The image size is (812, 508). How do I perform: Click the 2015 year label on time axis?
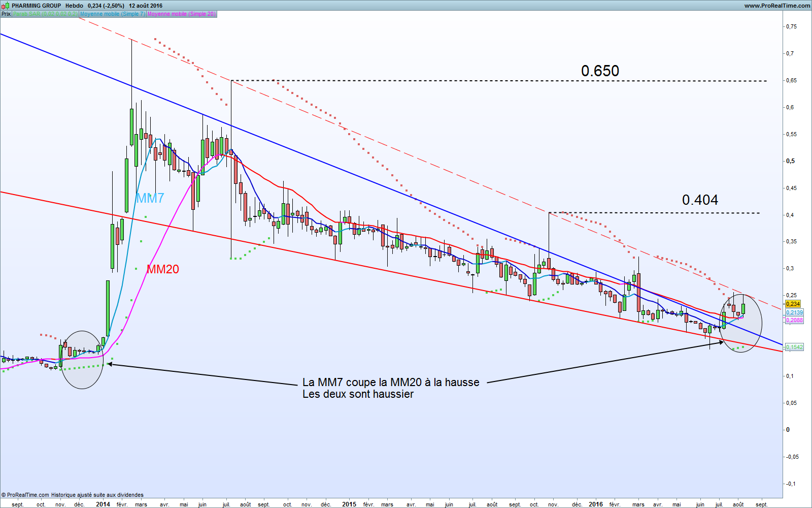click(x=349, y=504)
